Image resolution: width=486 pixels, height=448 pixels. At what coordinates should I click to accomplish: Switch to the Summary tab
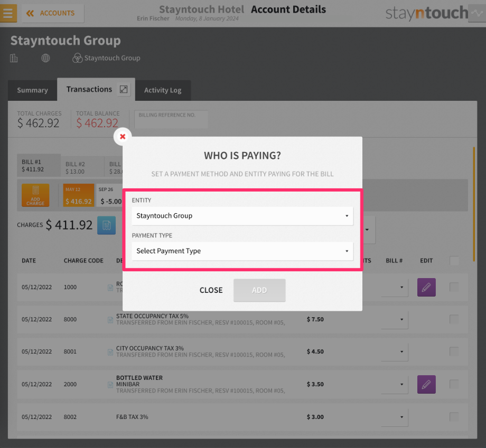[x=33, y=90]
